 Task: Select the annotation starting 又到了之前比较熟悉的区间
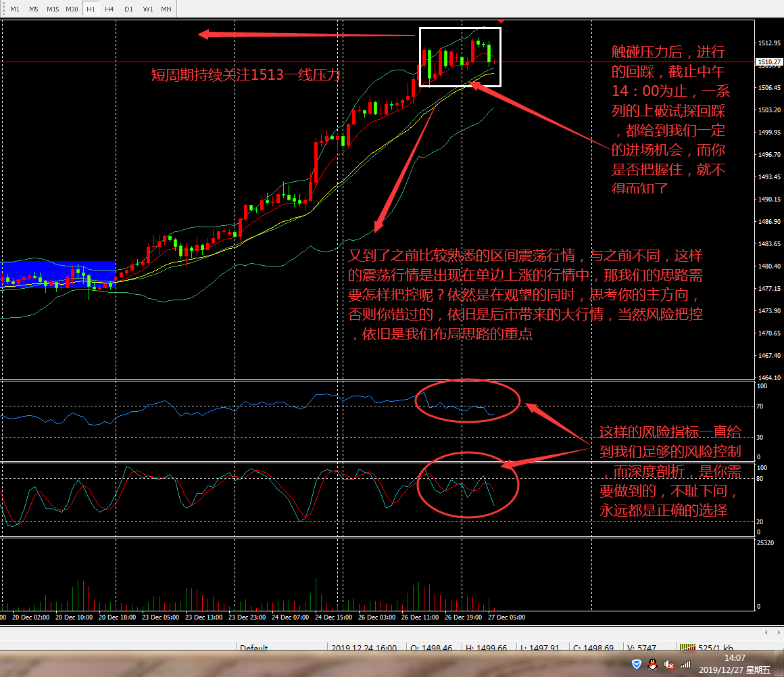pyautogui.click(x=525, y=295)
